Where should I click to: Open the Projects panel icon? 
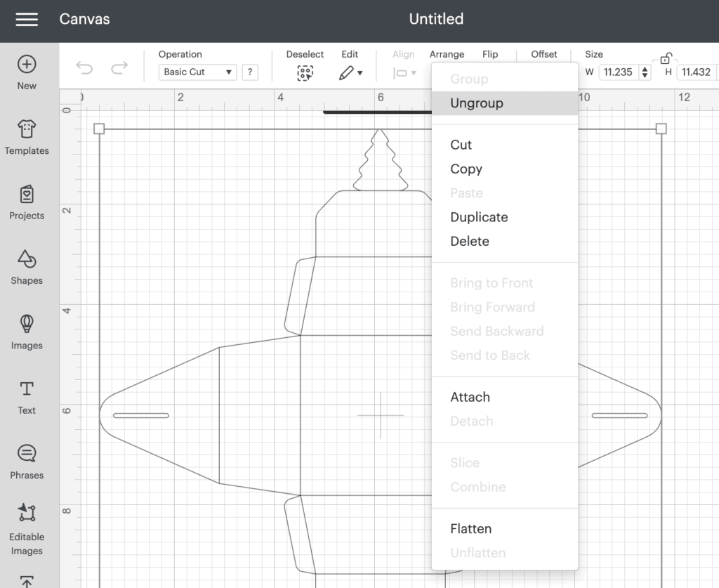[x=27, y=194]
